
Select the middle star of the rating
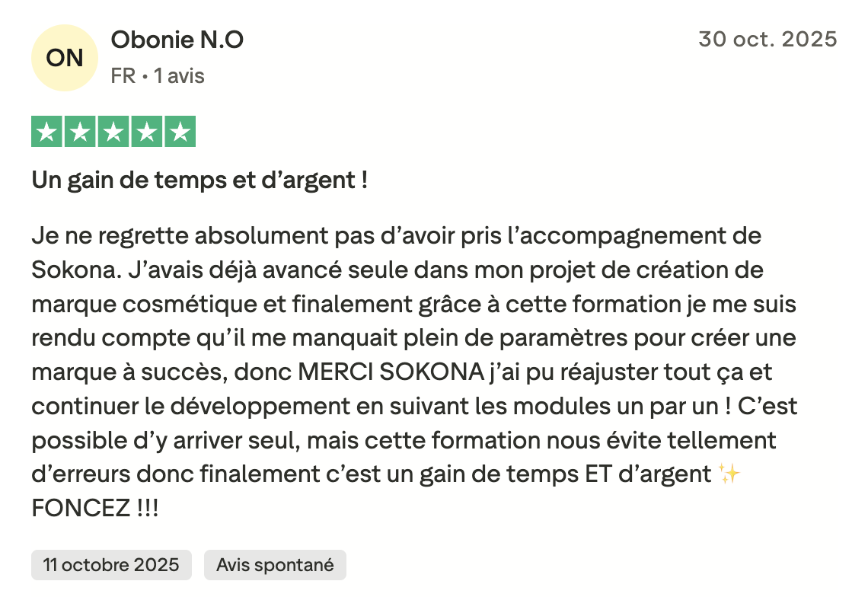[113, 132]
